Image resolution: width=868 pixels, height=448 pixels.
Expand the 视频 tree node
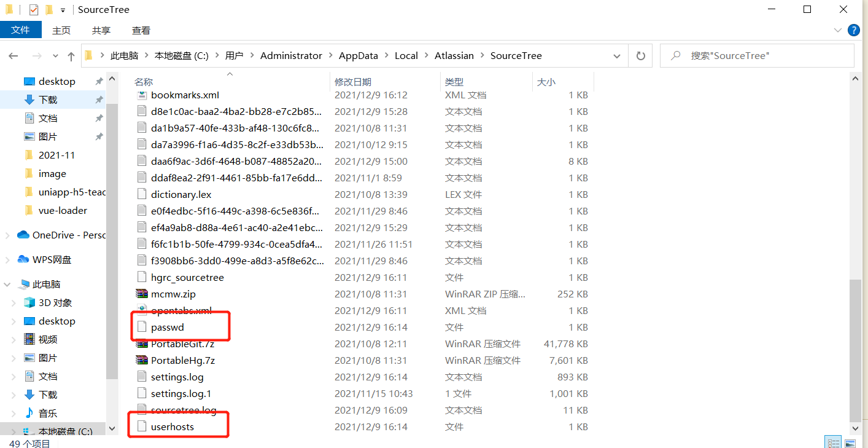coord(14,340)
